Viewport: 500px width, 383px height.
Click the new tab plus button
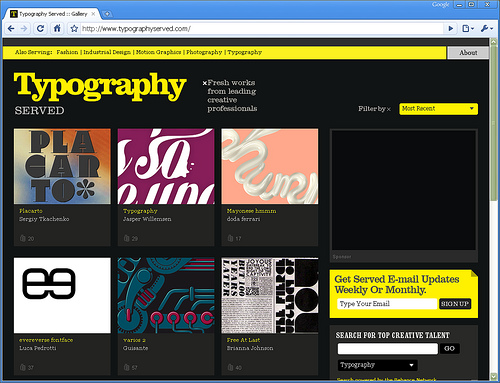tap(107, 14)
